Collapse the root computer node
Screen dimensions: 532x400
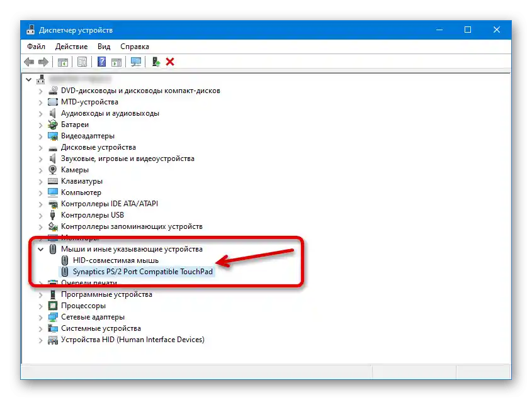coord(29,80)
